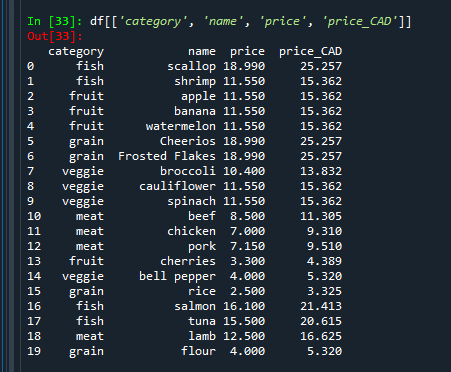Click the price_CAD column header
The height and width of the screenshot is (372, 451).
pos(310,51)
